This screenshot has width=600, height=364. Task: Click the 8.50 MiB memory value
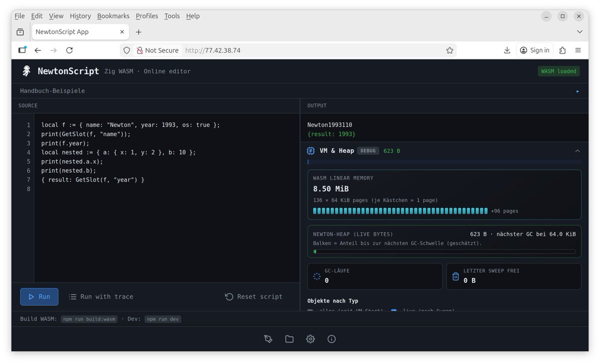(x=331, y=189)
